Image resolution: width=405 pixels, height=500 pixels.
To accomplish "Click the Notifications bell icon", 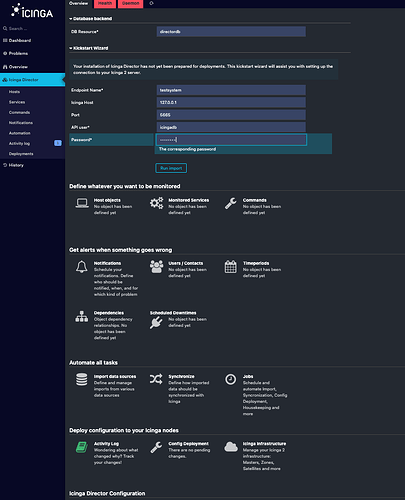I will point(82,267).
